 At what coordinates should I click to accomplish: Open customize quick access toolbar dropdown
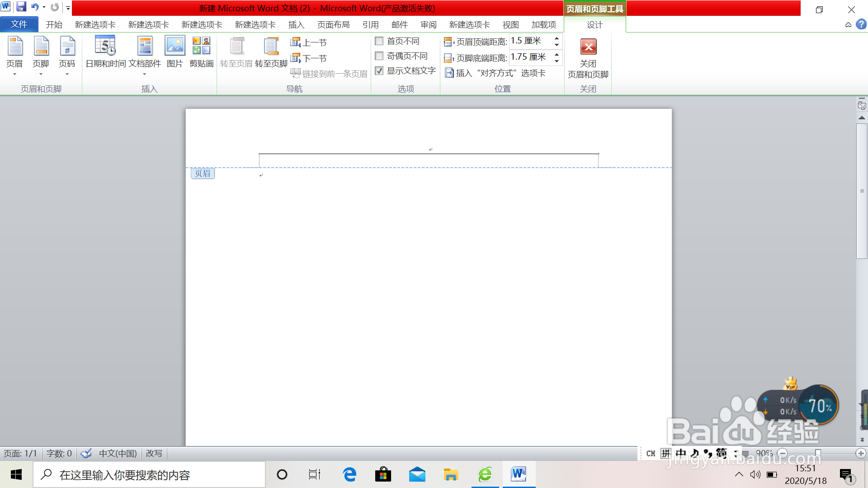point(68,8)
